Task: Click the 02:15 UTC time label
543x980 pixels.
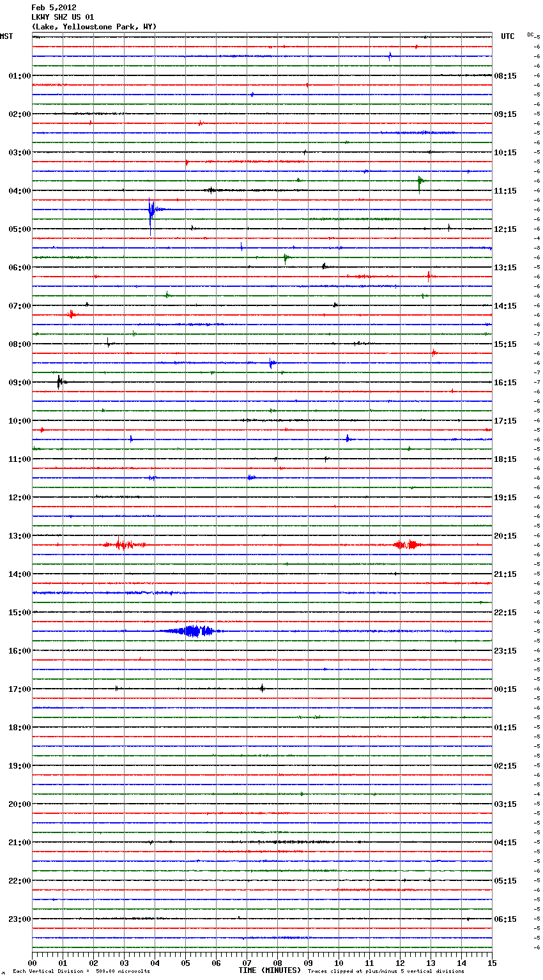Action: (x=505, y=766)
